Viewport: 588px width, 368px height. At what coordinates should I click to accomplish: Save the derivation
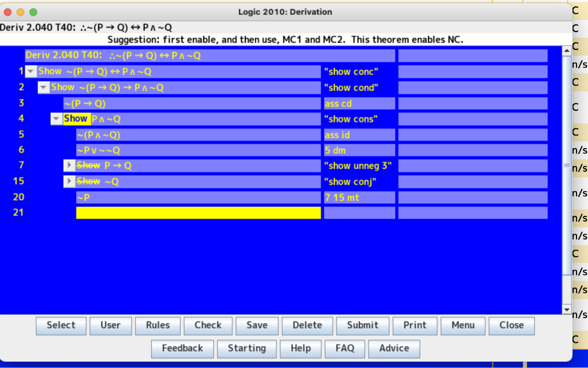coord(257,326)
